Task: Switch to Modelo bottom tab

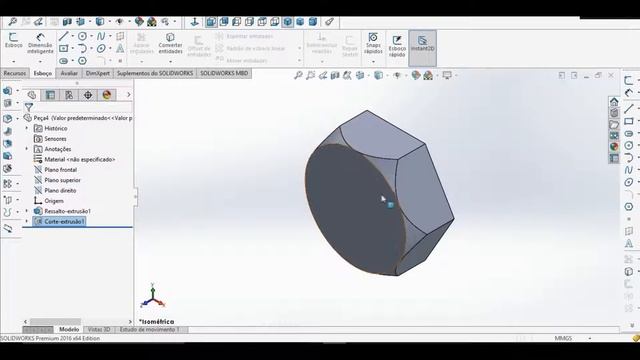Action: [x=69, y=329]
